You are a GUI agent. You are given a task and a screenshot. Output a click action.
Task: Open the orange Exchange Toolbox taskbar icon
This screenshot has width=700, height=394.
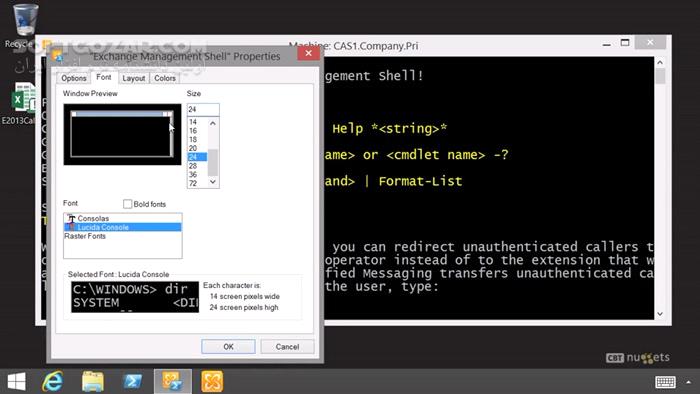(x=212, y=382)
